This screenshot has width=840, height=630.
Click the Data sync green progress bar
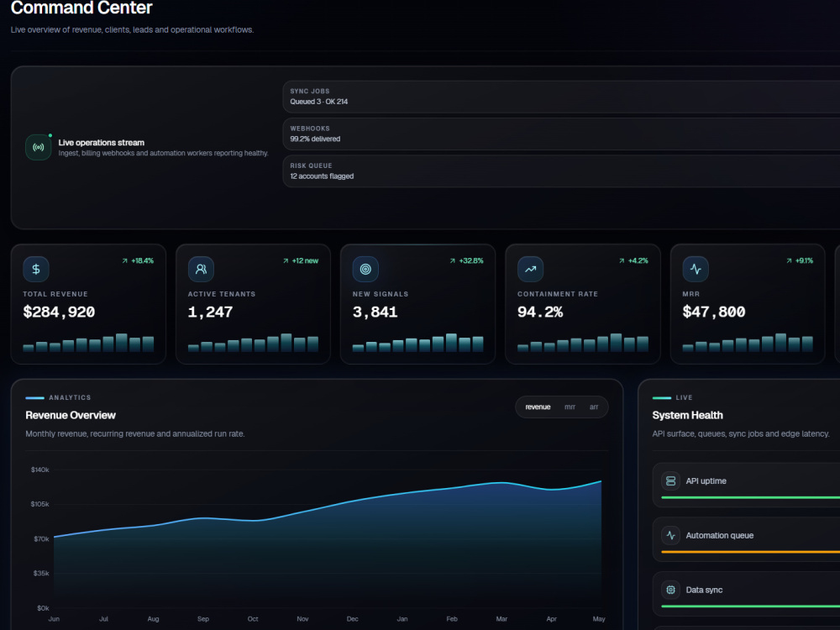[750, 606]
